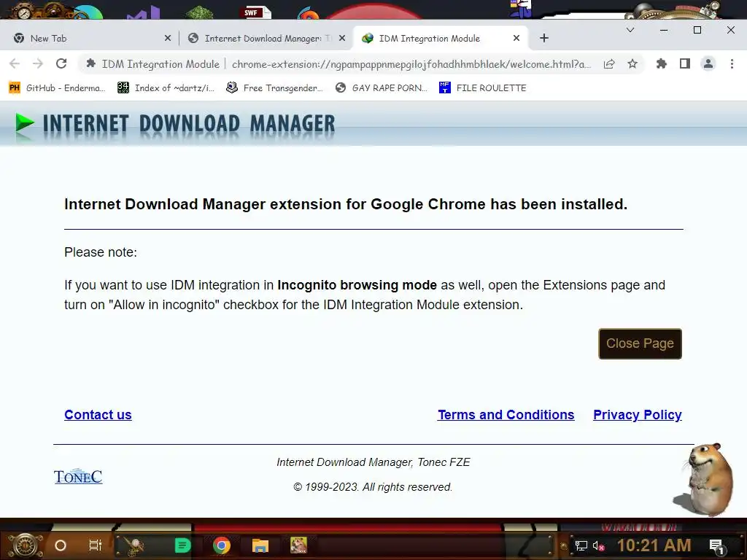Click the Chrome icon on the taskbar
This screenshot has width=747, height=560.
[222, 545]
